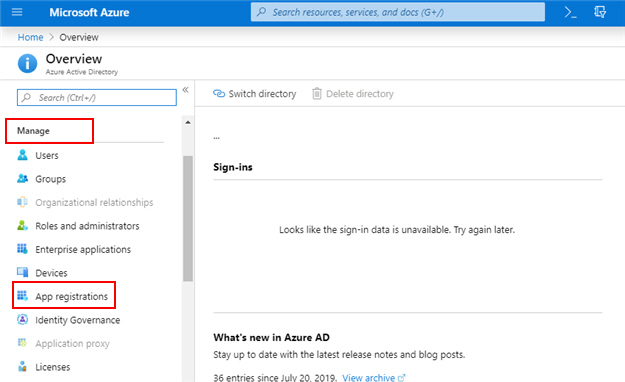Viewport: 625px width, 382px height.
Task: Click Delete directory button
Action: point(353,94)
